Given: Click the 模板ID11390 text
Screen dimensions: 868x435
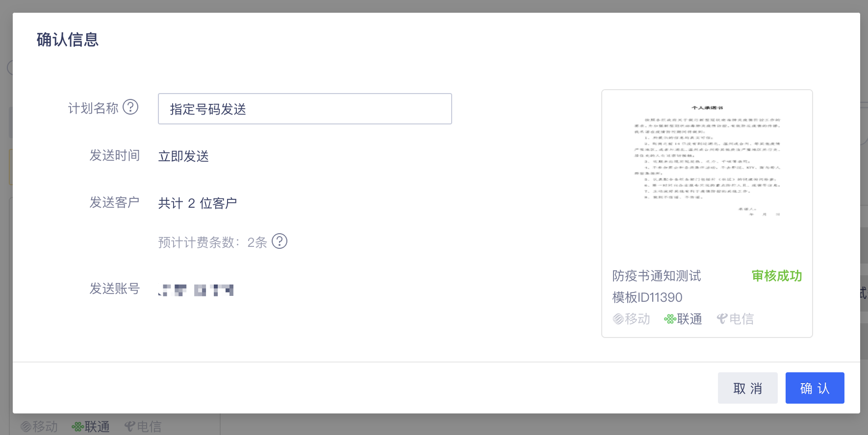Looking at the screenshot, I should pos(647,297).
